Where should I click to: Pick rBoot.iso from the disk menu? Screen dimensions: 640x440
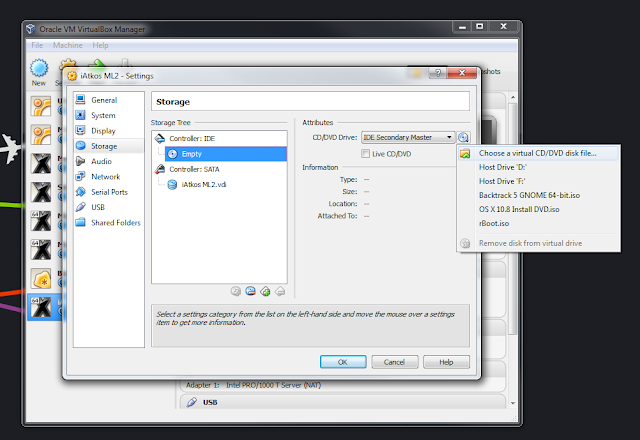tap(538, 223)
